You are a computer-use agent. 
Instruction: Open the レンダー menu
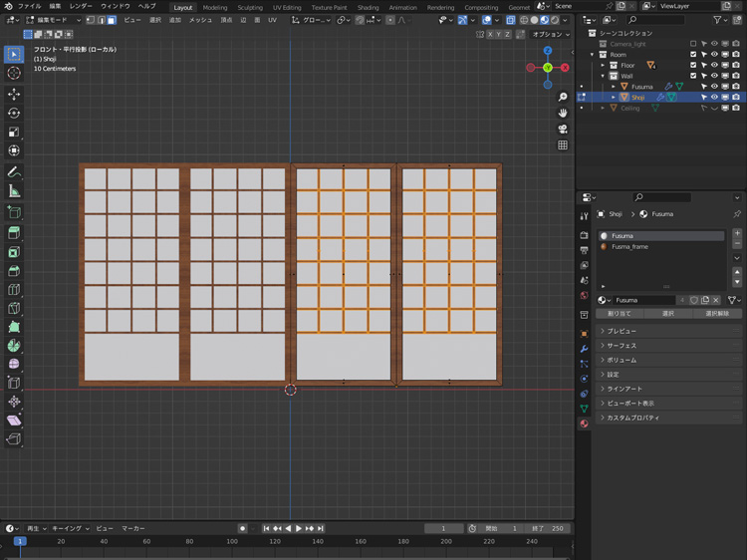pyautogui.click(x=81, y=6)
